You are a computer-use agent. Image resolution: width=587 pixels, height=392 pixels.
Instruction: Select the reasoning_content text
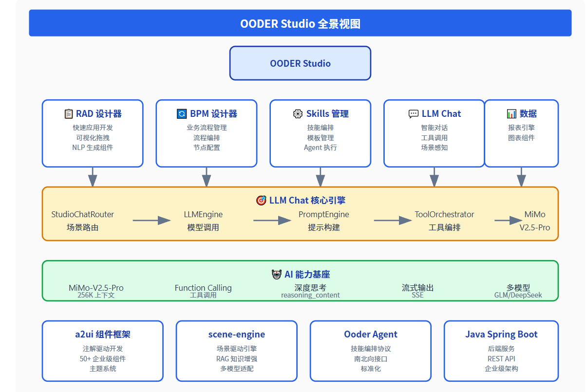click(310, 295)
